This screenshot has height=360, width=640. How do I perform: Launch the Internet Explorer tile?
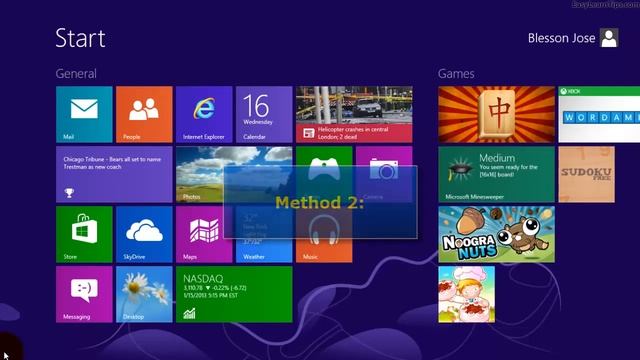coord(204,114)
